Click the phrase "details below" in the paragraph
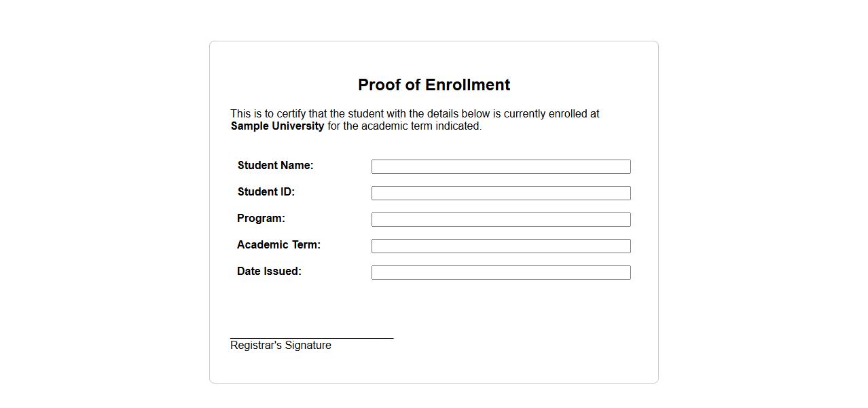 [458, 114]
